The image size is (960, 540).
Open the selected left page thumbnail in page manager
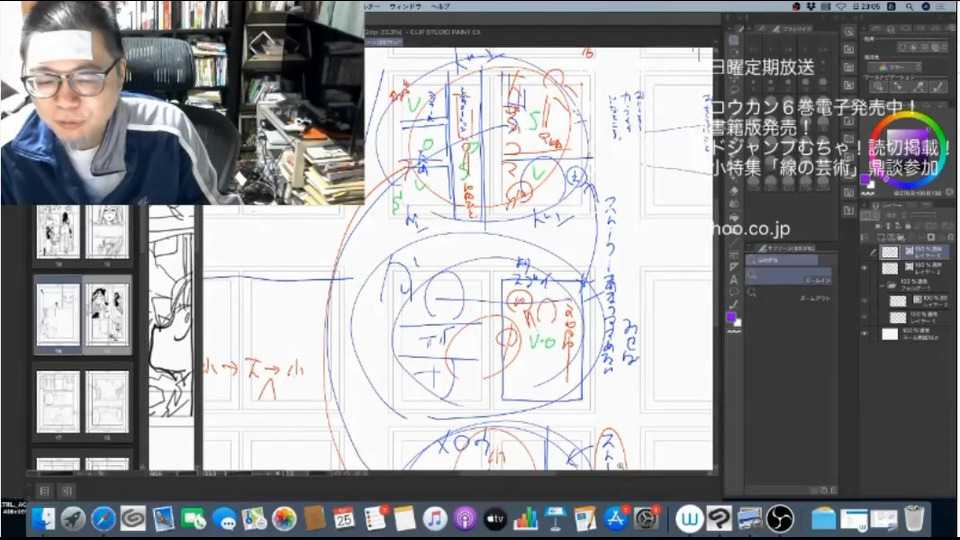[x=58, y=314]
